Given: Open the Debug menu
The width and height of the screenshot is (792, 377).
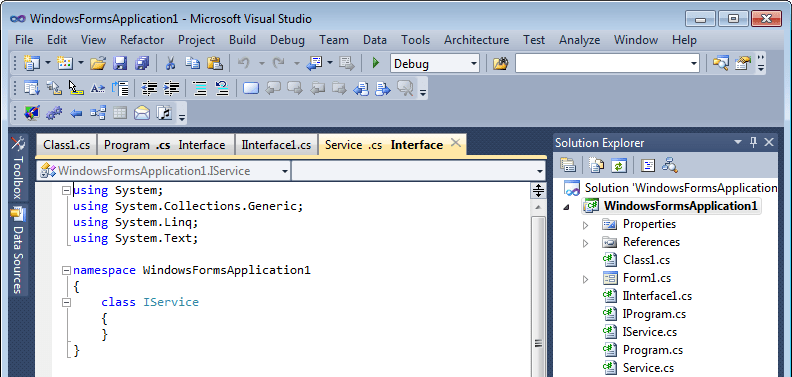Looking at the screenshot, I should point(287,40).
